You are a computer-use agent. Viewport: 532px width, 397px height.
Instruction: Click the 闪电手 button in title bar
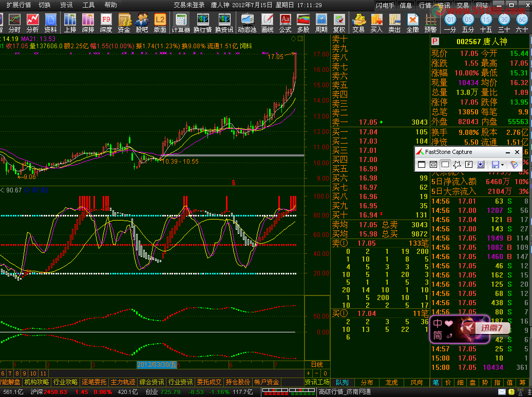386,6
